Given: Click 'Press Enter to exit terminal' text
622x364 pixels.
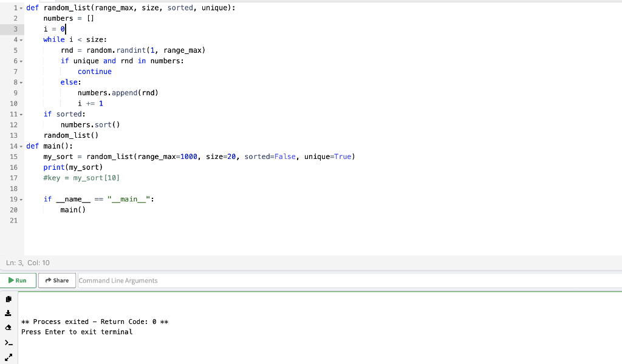Looking at the screenshot, I should [77, 332].
